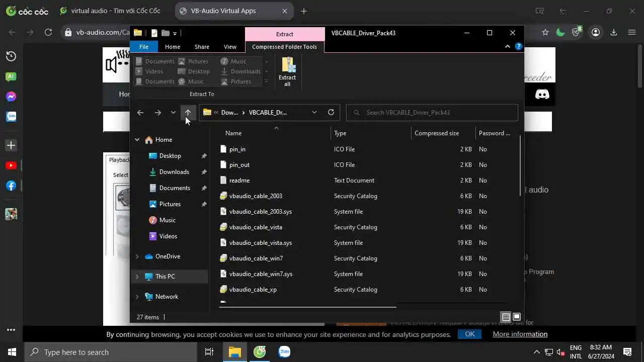
Task: Navigate forward in File Explorer
Action: pyautogui.click(x=158, y=113)
